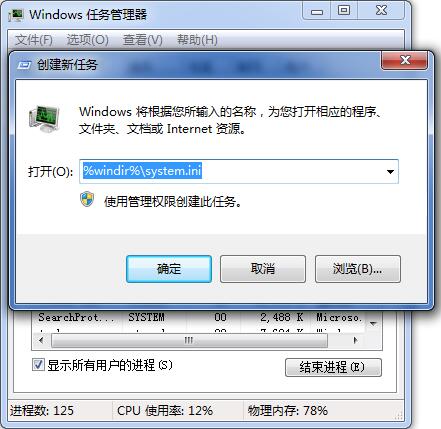Open the 帮助(H) menu
Viewport: 441px width, 429px height.
197,40
